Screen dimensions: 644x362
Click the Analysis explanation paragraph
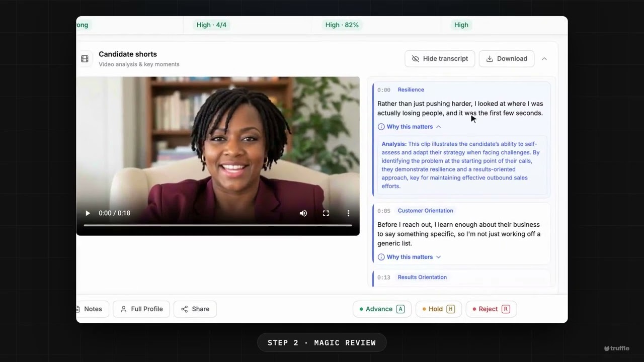click(x=460, y=165)
